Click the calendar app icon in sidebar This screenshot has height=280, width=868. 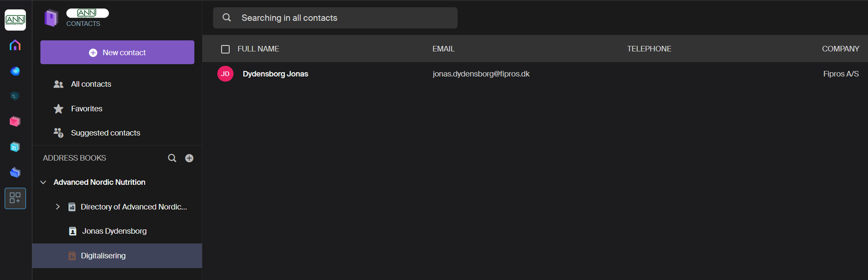click(15, 147)
